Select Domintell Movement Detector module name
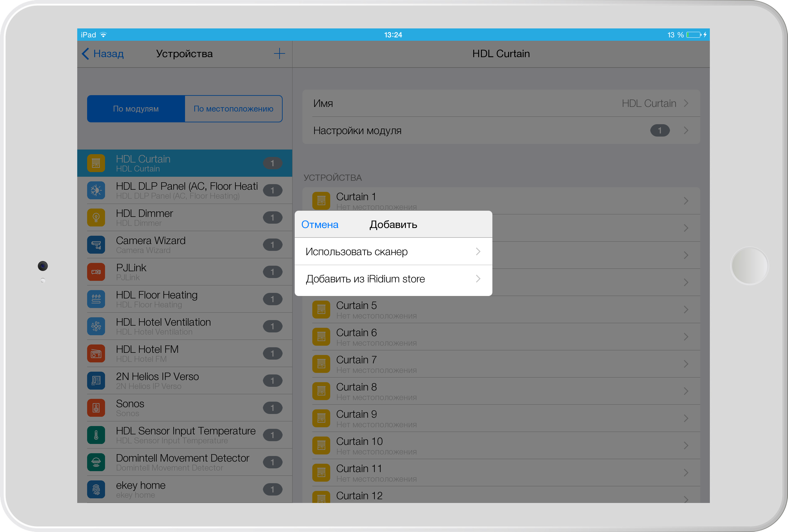Viewport: 788px width, 532px height. tap(183, 458)
